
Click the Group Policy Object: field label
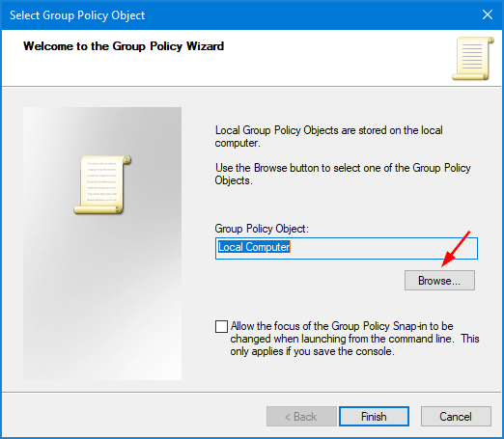pyautogui.click(x=262, y=229)
